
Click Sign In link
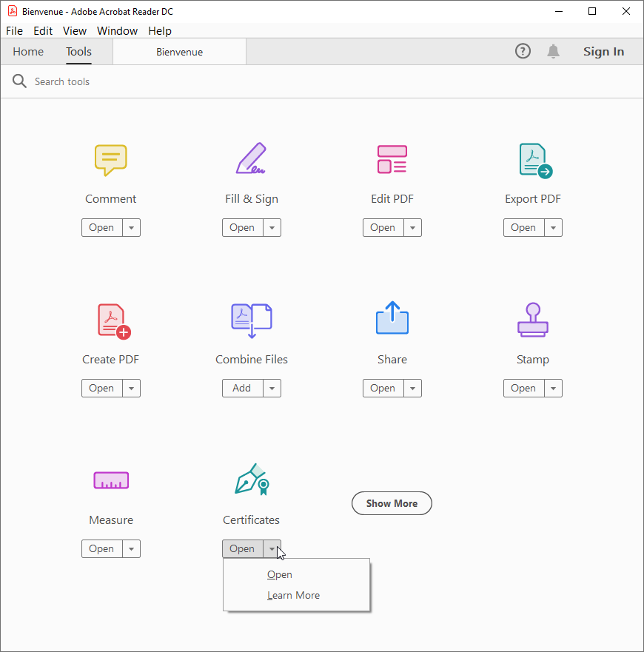pos(603,52)
